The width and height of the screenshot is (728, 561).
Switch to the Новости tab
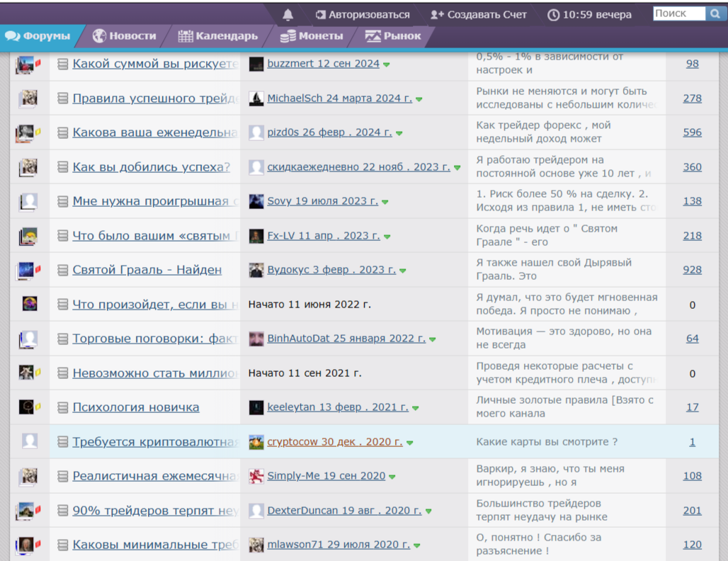click(x=125, y=36)
